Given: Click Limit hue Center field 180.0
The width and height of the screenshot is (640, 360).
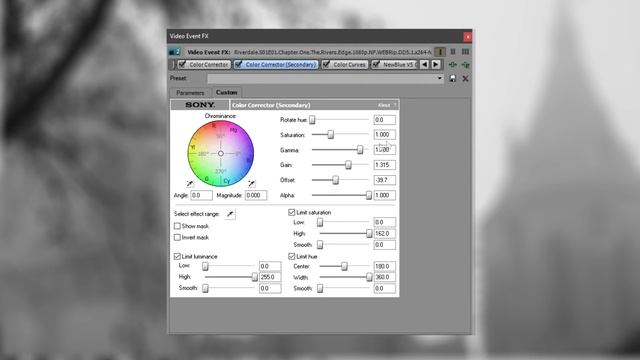Looking at the screenshot, I should click(384, 266).
